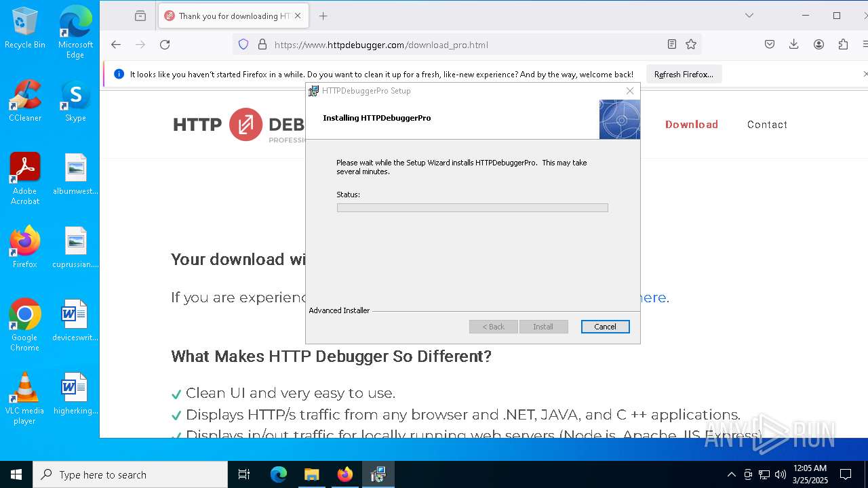
Task: Click the URL address bar
Action: click(468, 45)
